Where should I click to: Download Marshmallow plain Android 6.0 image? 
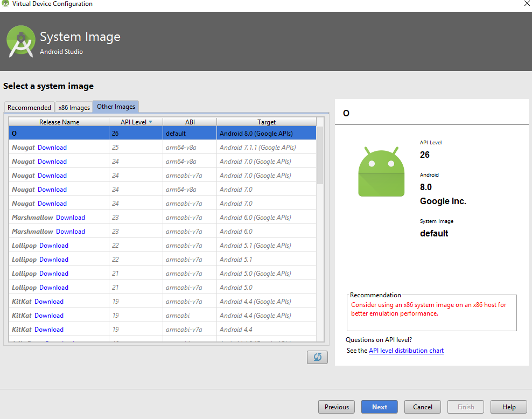pos(71,232)
